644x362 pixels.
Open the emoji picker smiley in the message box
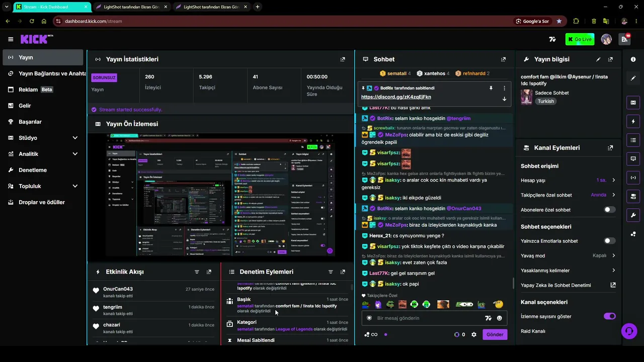499,318
